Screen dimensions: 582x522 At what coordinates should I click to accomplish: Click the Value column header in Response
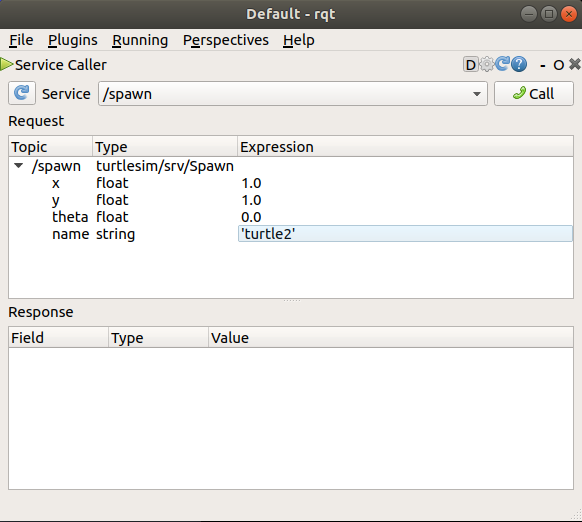[x=391, y=337]
